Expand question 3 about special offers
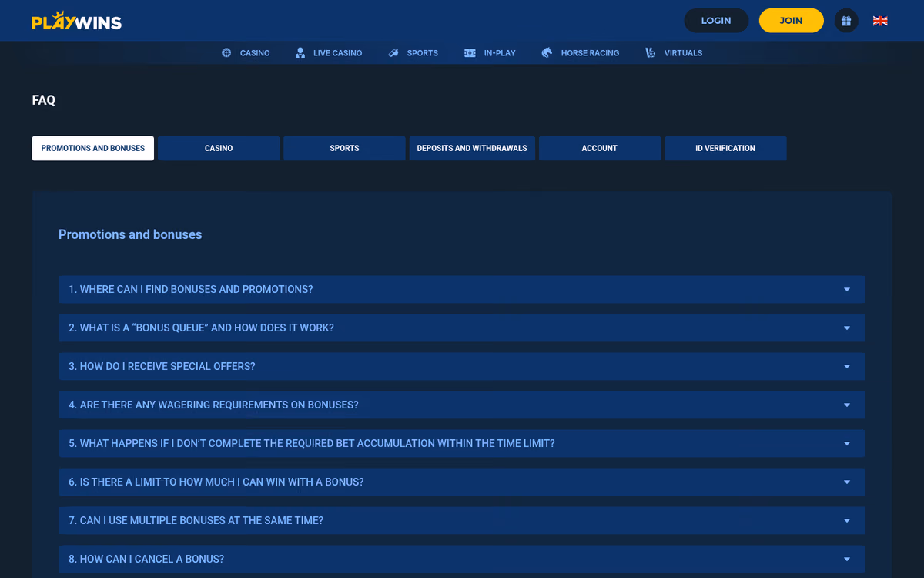924x578 pixels. coord(462,366)
